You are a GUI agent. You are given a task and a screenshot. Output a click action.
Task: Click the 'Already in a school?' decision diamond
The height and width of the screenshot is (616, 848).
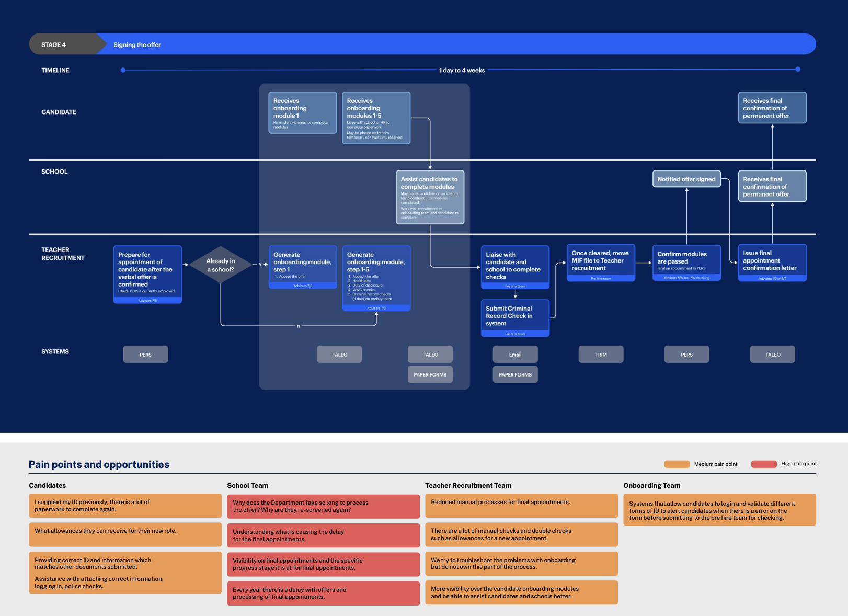[220, 265]
